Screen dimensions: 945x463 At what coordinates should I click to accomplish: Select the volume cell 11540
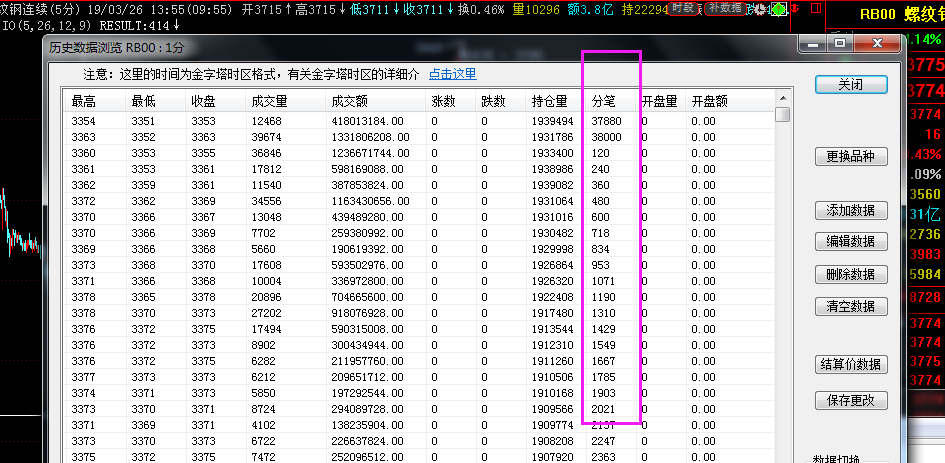pyautogui.click(x=266, y=185)
